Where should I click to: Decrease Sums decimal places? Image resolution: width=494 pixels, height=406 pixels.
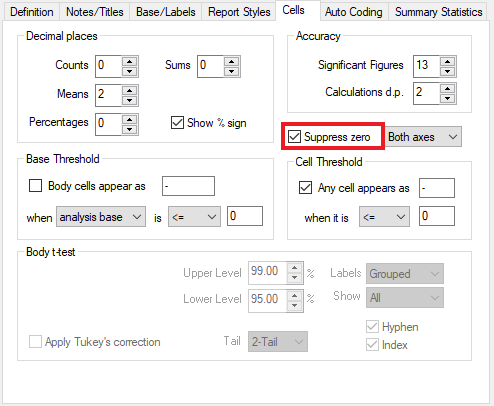coord(231,71)
